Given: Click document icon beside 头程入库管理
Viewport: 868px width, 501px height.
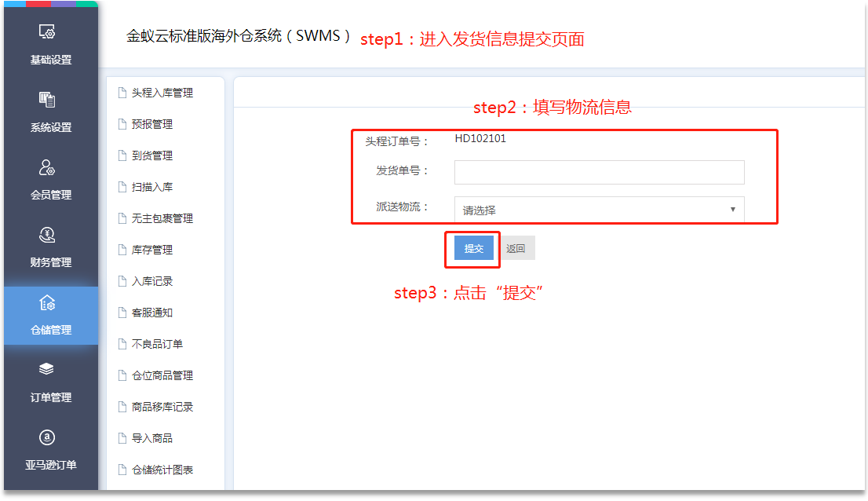Looking at the screenshot, I should 122,93.
